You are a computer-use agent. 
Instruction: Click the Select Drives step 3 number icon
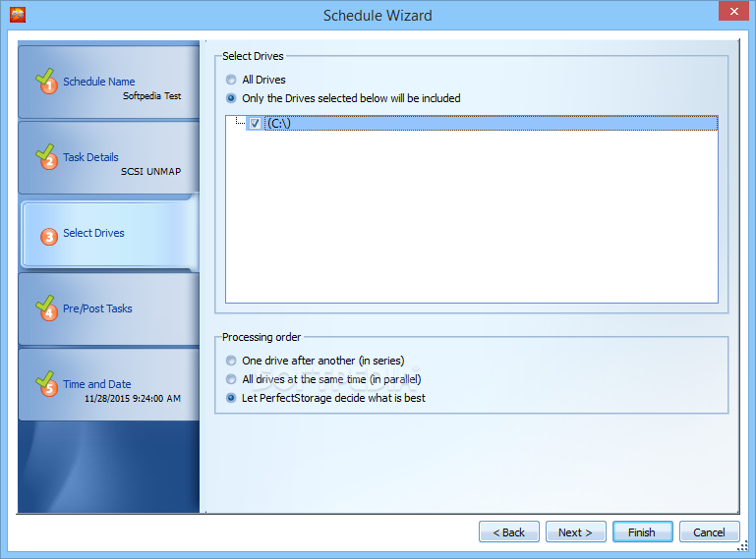[x=49, y=237]
